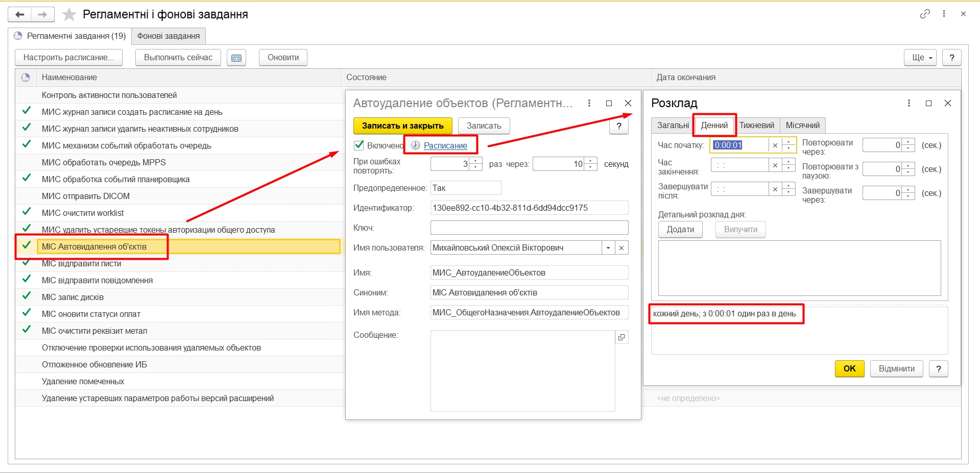Click Додати to add detailed schedule
This screenshot has height=473, width=980.
[x=680, y=230]
